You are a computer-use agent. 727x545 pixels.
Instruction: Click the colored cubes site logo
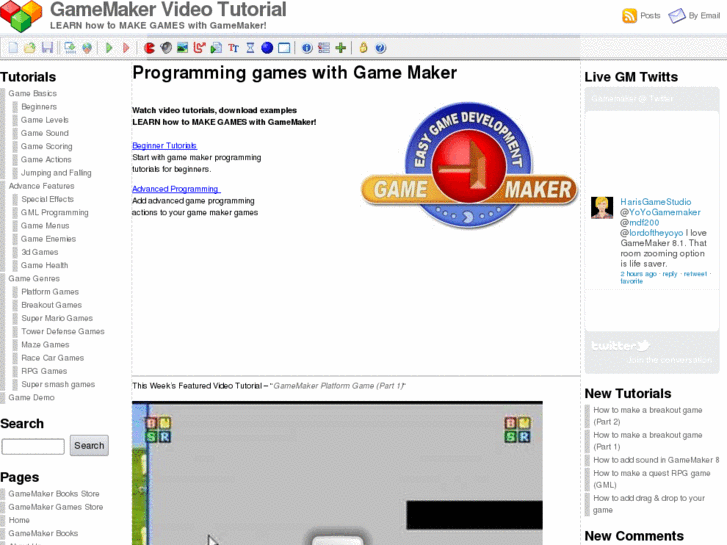pos(21,16)
